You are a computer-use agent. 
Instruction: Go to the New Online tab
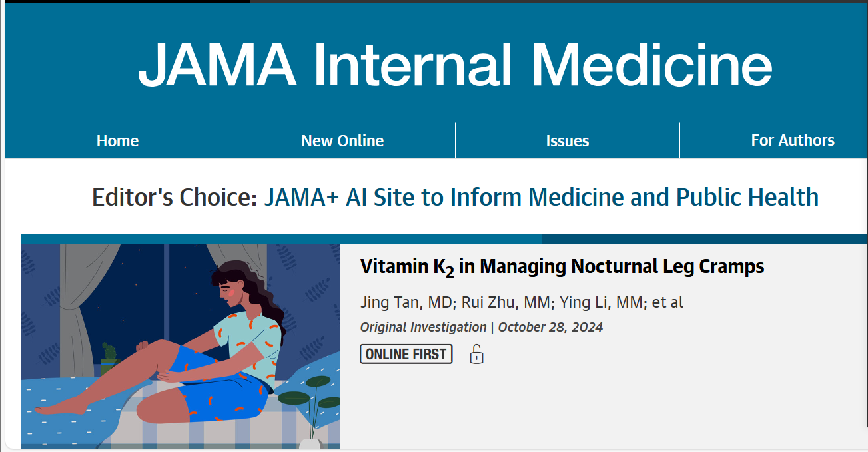[342, 141]
